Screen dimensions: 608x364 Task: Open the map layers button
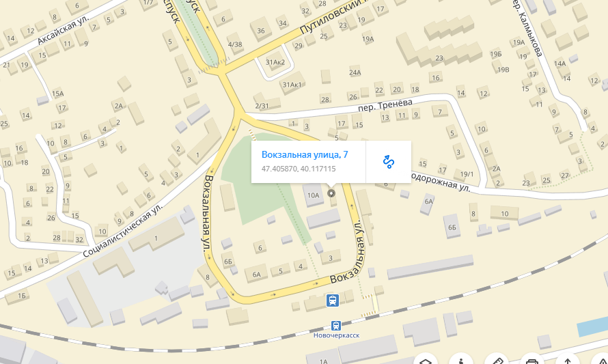point(426,361)
